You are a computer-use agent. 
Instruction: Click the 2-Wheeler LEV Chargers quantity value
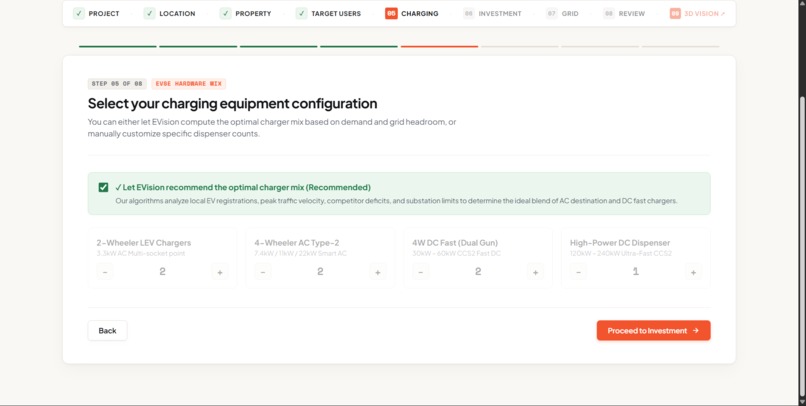(x=162, y=271)
